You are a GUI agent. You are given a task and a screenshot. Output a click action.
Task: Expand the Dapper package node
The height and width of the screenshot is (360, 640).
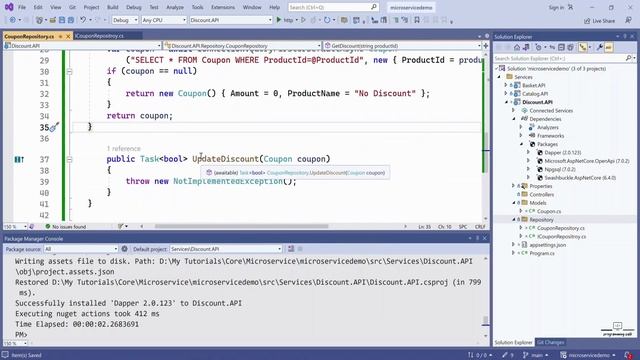[529, 152]
